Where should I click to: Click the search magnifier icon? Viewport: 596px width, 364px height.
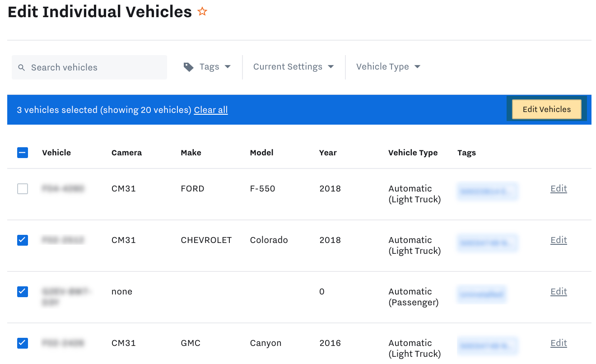(x=21, y=67)
